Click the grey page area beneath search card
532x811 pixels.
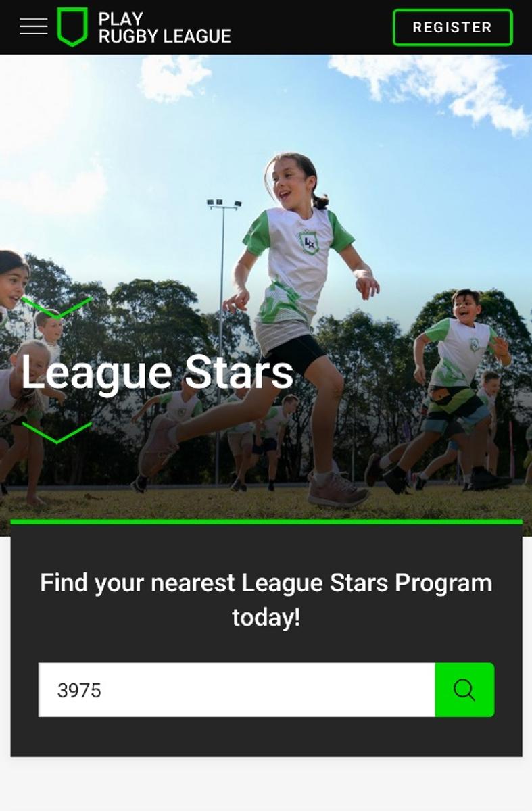266,784
